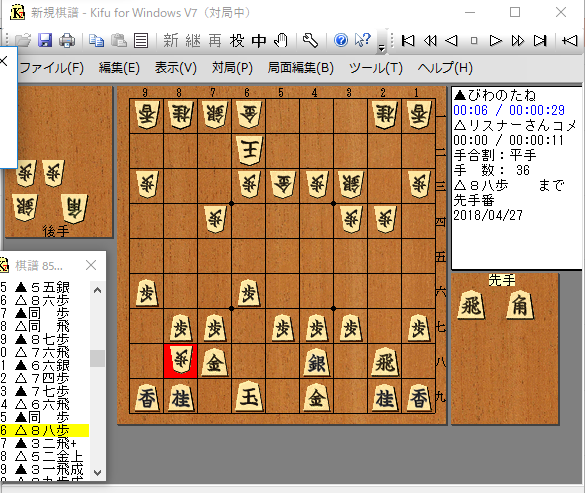Resign using the 投 button
The width and height of the screenshot is (585, 493).
[237, 40]
